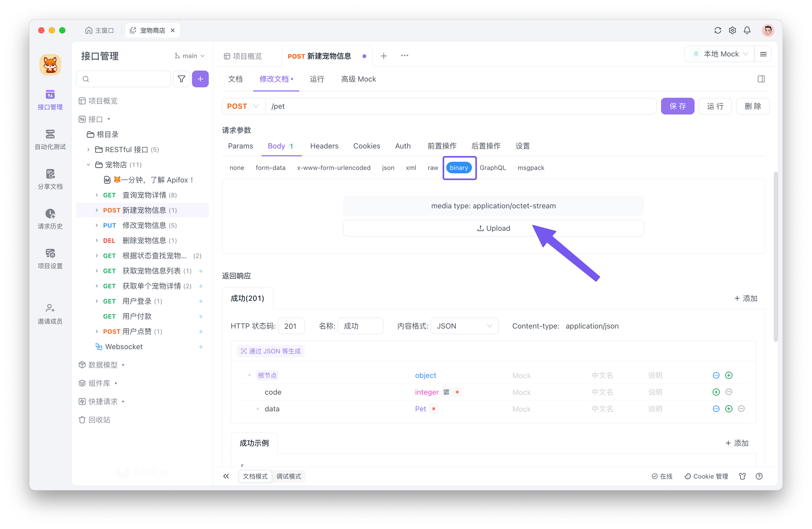Collapse the 宠物店 folder
The image size is (812, 529).
coord(88,165)
